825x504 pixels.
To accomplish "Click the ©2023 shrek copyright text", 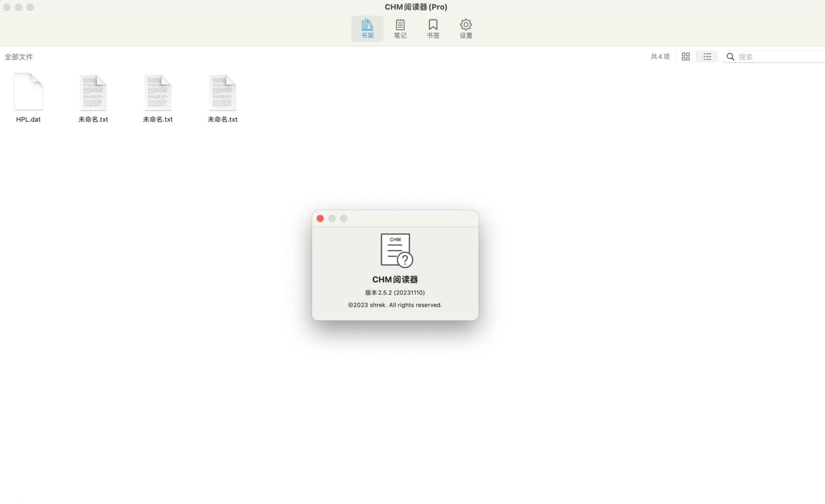I will (395, 305).
